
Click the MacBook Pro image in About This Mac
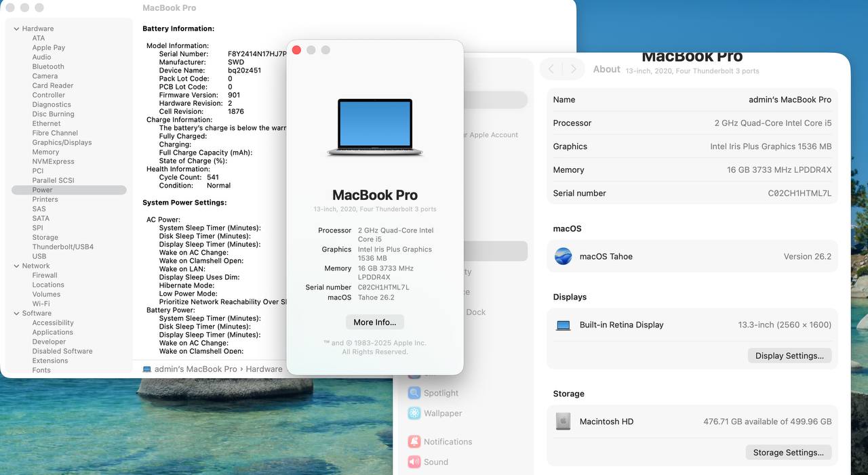(x=375, y=128)
